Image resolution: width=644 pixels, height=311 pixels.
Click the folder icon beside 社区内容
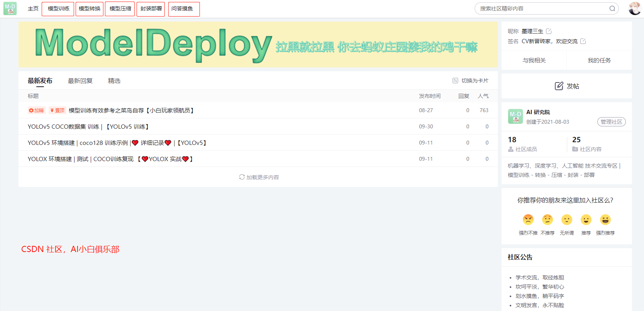(575, 149)
